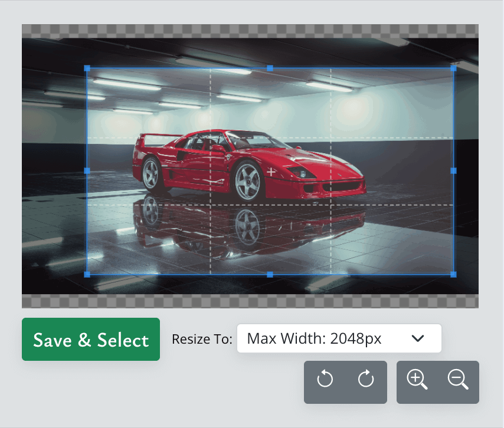Click the Resize To label
Viewport: 504px width, 428px height.
[x=202, y=339]
